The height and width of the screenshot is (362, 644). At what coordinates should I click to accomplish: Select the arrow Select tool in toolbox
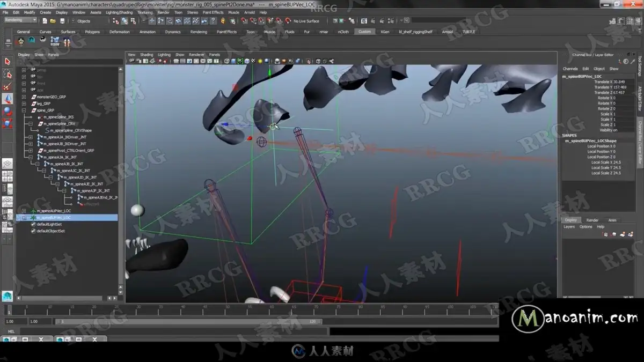tap(8, 62)
